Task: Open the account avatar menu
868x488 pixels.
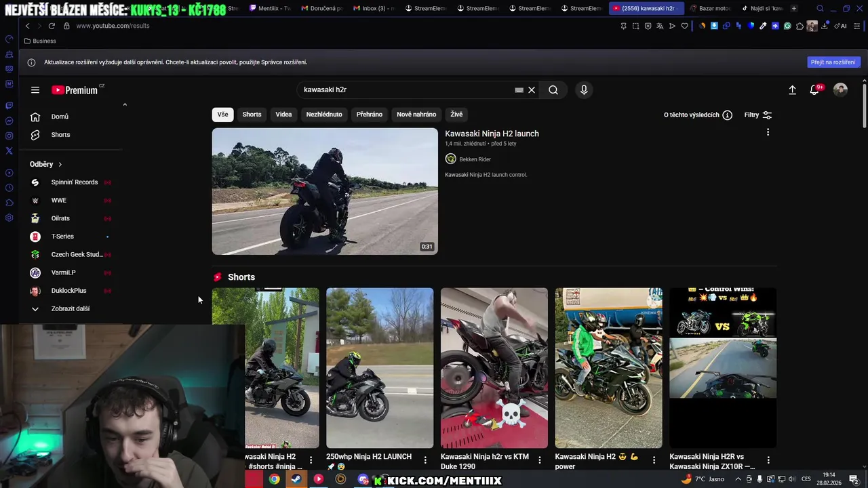Action: pos(840,90)
